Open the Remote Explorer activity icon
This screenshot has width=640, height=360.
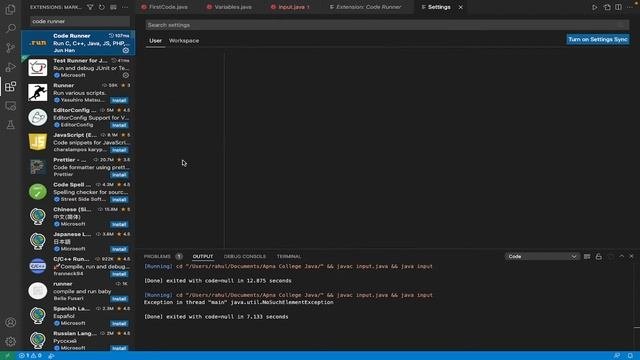coord(10,106)
